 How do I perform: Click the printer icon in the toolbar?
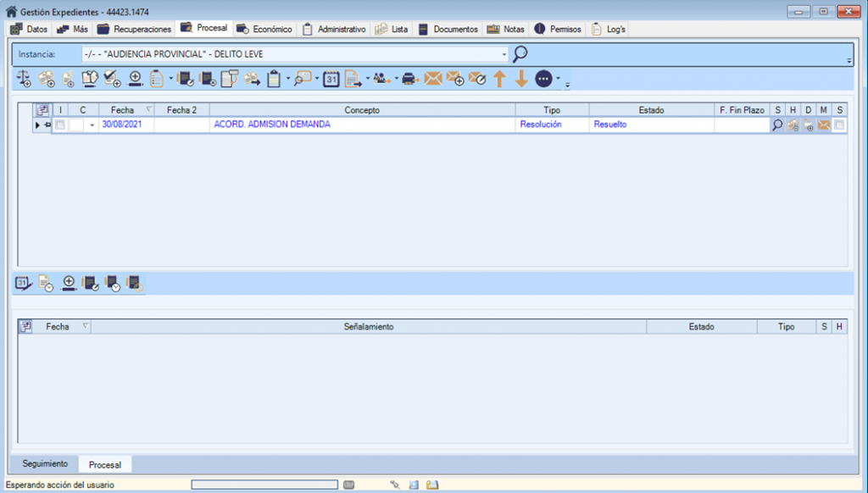coord(410,79)
